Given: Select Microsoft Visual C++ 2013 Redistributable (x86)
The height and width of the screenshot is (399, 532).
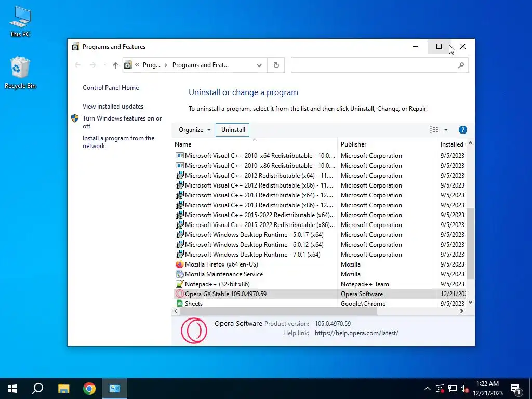Looking at the screenshot, I should 259,205.
